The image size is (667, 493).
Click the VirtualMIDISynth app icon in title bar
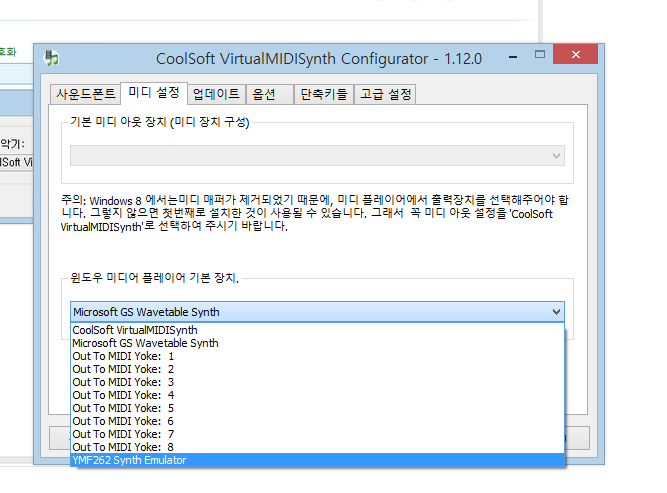coord(51,58)
